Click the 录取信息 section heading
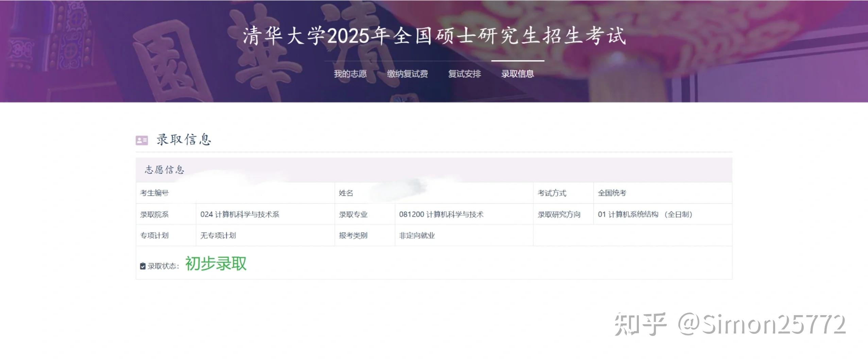The image size is (868, 359). (184, 139)
